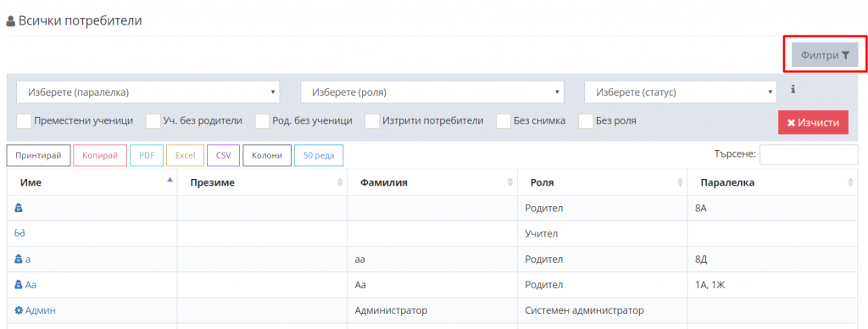This screenshot has height=329, width=868.
Task: Click the teacher glasses icon in second row
Action: (19, 233)
